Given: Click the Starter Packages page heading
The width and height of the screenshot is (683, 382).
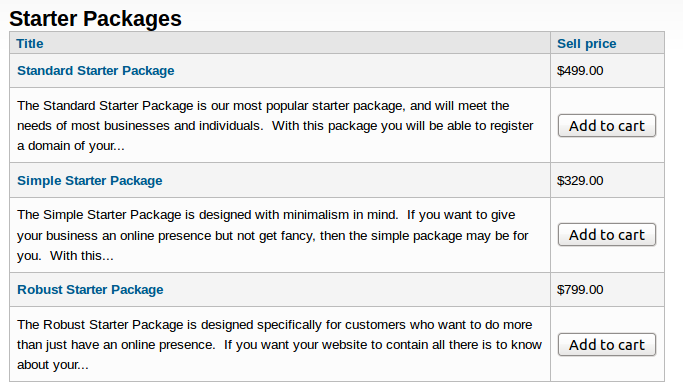Looking at the screenshot, I should click(95, 19).
